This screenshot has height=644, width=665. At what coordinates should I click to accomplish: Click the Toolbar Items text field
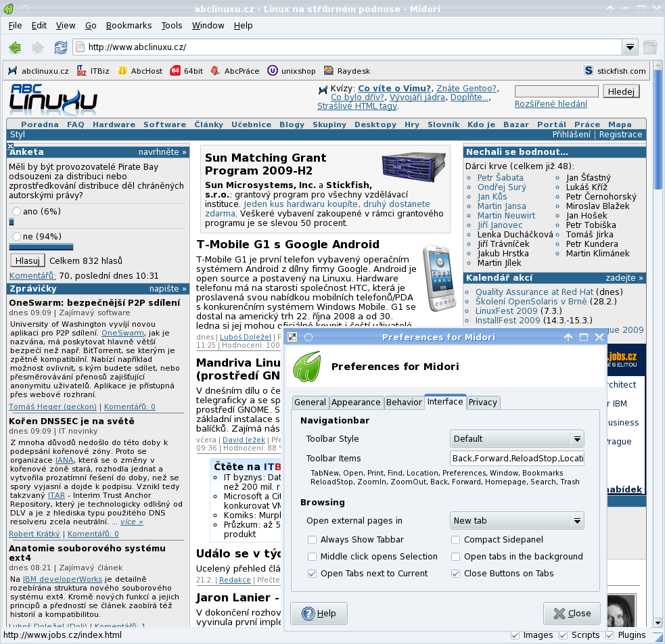click(517, 458)
